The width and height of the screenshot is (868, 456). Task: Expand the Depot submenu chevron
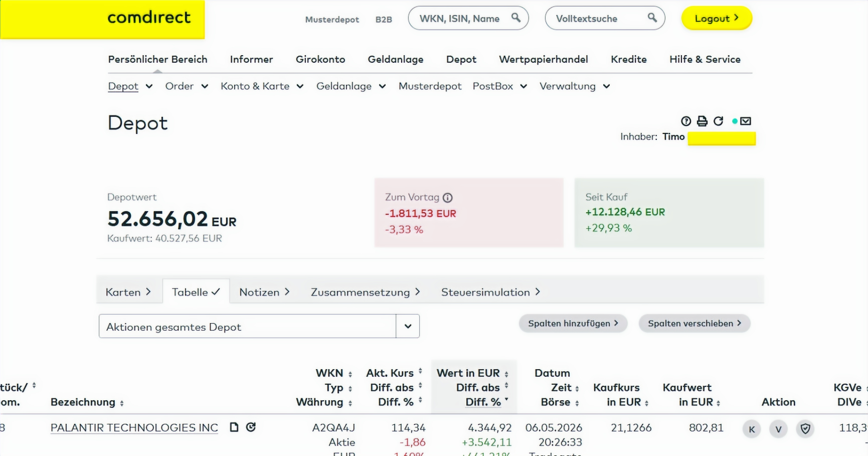(149, 86)
